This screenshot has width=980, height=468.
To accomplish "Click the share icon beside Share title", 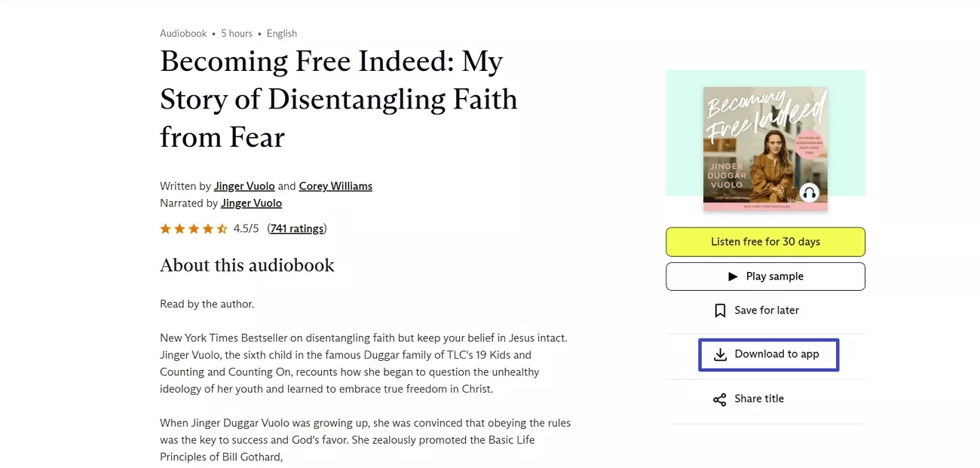I will 720,399.
